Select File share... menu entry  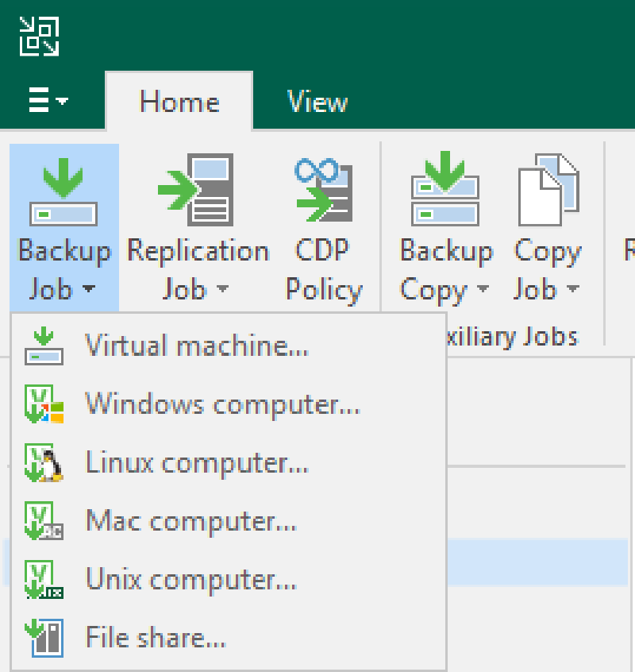pyautogui.click(x=229, y=638)
